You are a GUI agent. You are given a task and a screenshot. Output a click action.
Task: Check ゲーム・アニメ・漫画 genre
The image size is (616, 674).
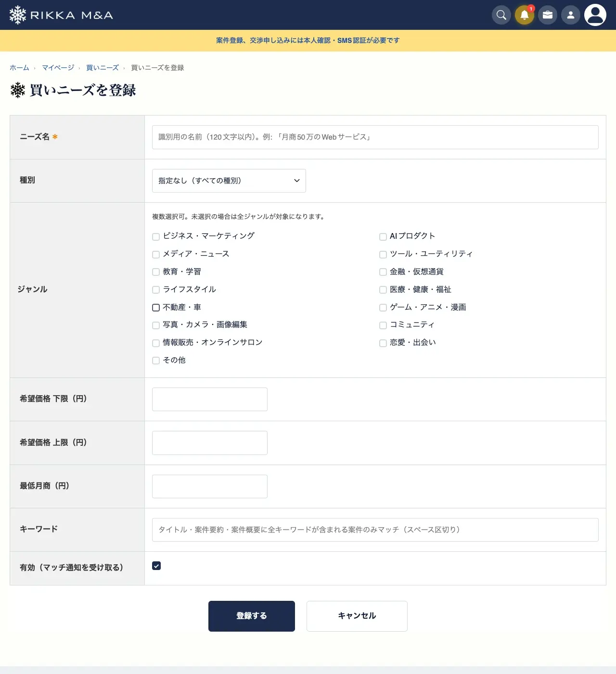pyautogui.click(x=383, y=308)
